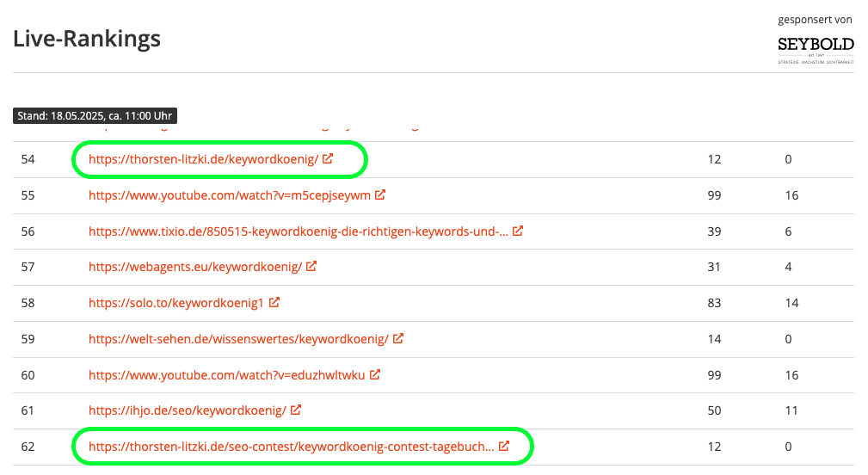Select rank number 60

[x=28, y=375]
